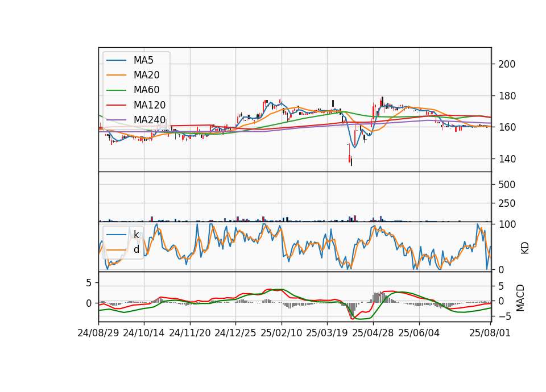The width and height of the screenshot is (546, 392).
Task: Click the MA60 legend label
Action: (x=146, y=90)
